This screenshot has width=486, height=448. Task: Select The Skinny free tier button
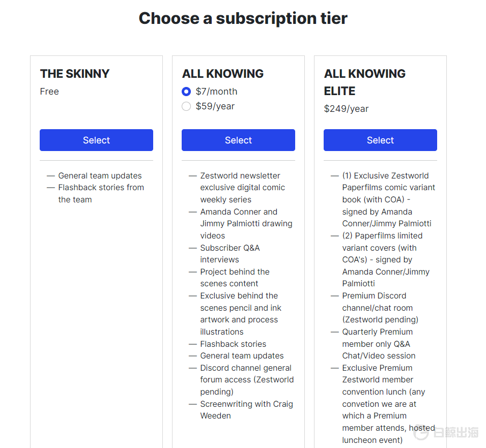pos(96,140)
